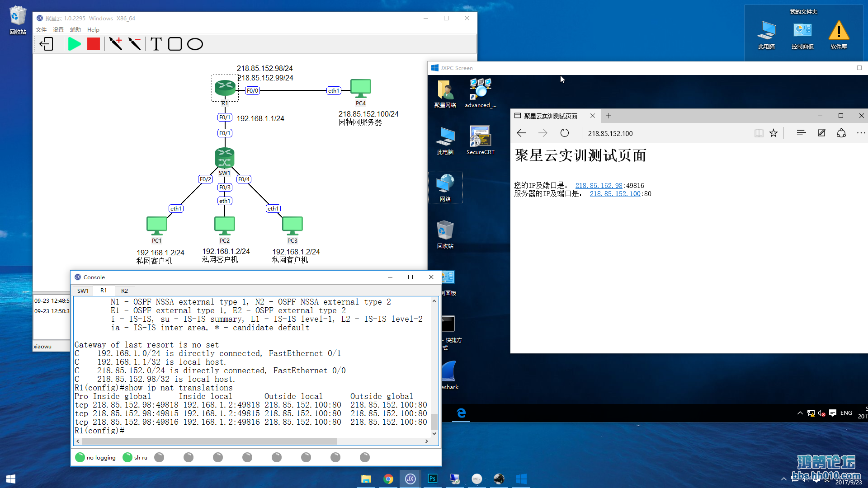The height and width of the screenshot is (488, 868).
Task: Open 聚星网络 desktop folder
Action: click(445, 94)
